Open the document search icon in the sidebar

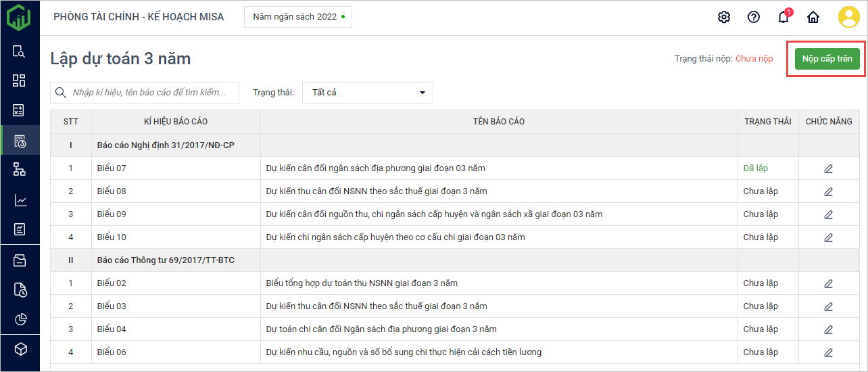click(x=20, y=51)
